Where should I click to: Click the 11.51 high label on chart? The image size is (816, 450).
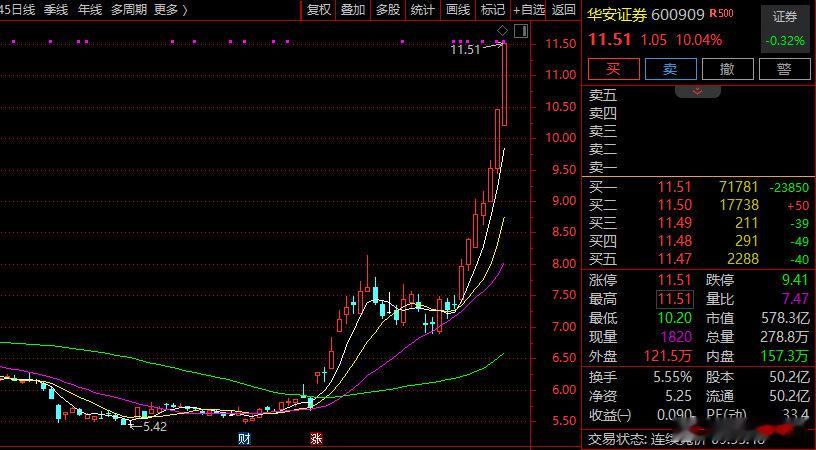(x=465, y=49)
